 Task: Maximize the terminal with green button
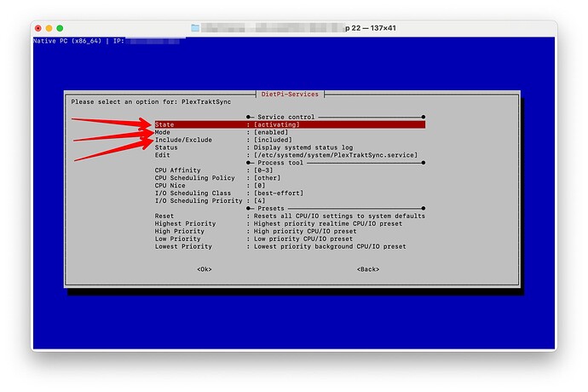coord(60,28)
